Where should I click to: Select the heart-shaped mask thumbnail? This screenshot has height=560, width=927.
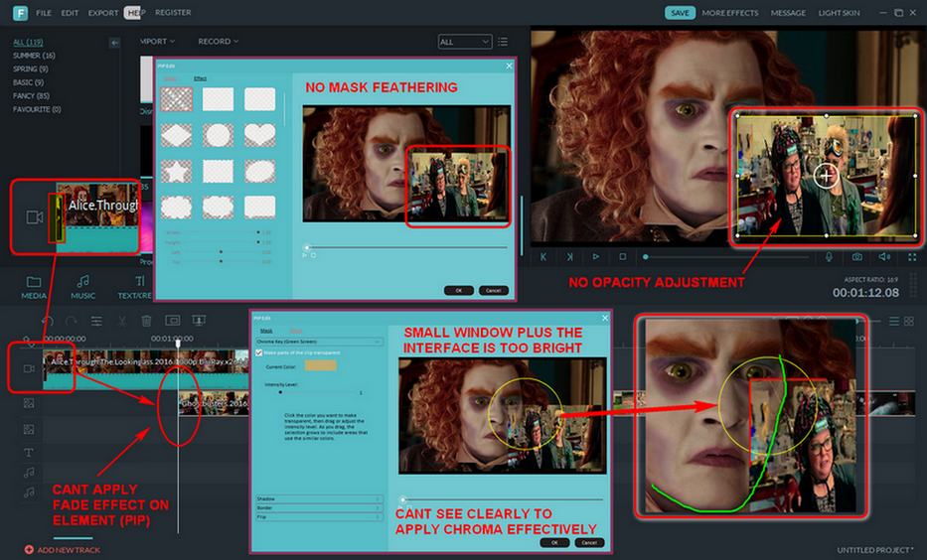[260, 135]
